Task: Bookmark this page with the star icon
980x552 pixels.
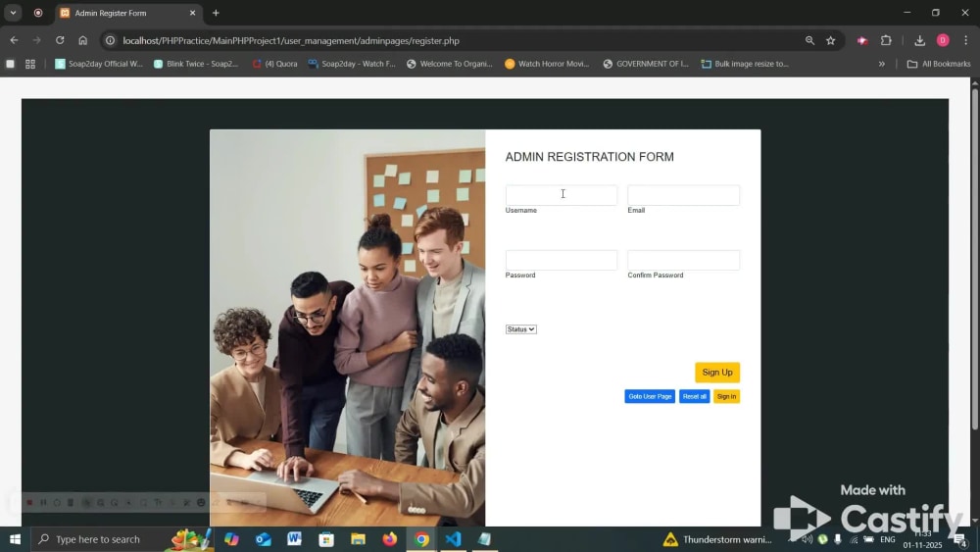Action: (831, 40)
